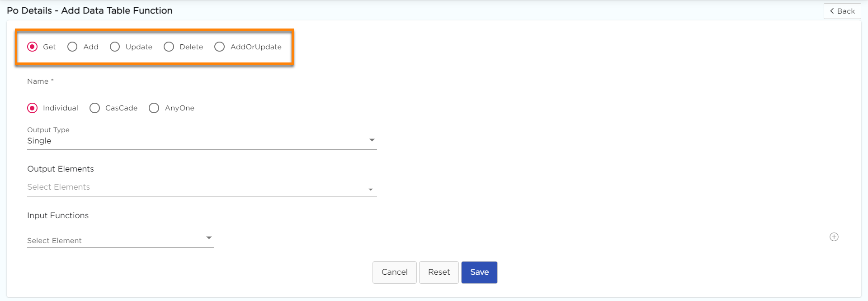This screenshot has height=301, width=868.
Task: Click the Reset button
Action: [x=439, y=272]
